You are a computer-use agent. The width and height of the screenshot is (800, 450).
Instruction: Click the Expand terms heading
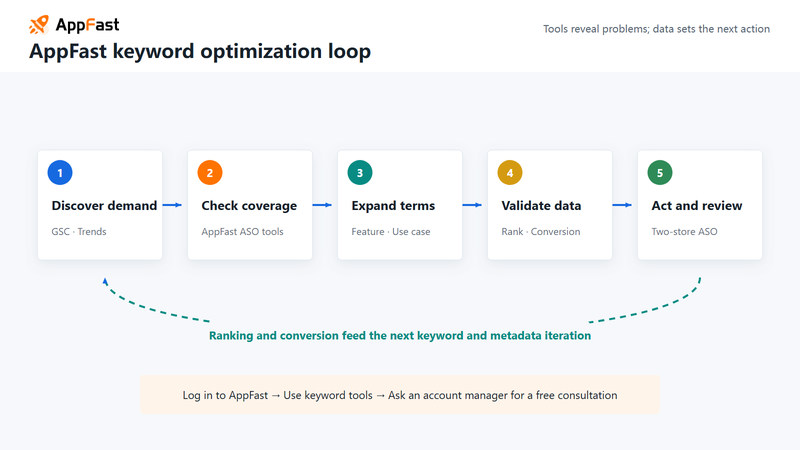tap(393, 206)
